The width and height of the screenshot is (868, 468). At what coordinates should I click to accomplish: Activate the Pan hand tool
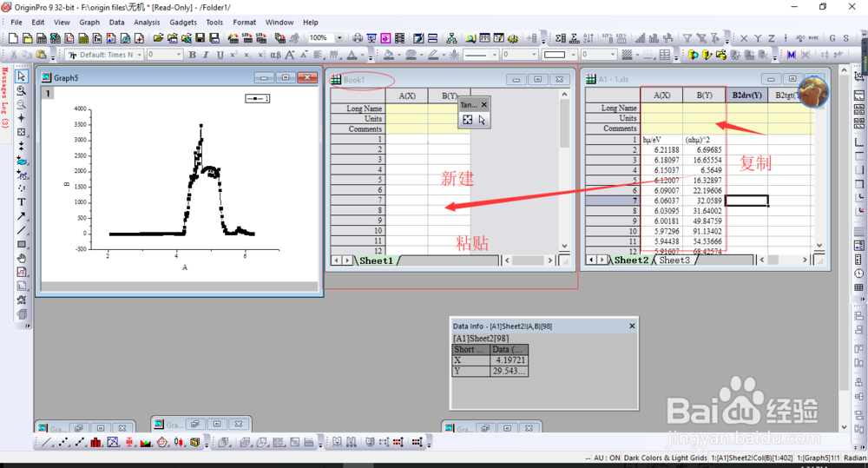point(22,258)
